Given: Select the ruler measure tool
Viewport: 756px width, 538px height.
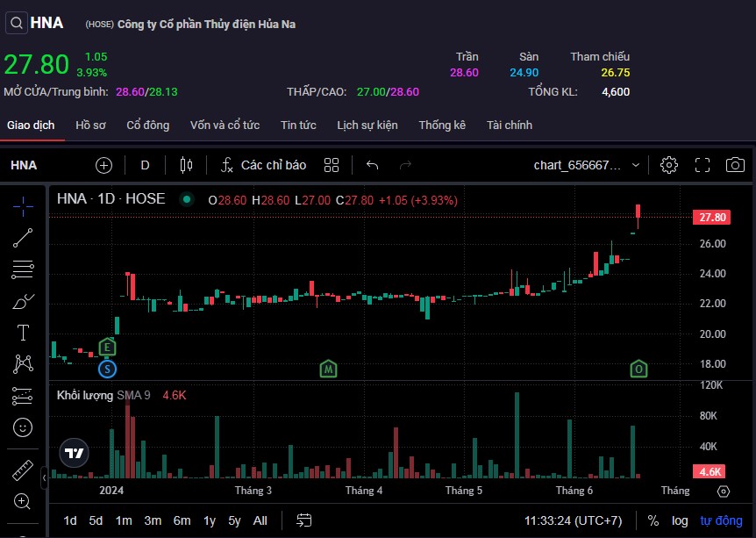Looking at the screenshot, I should pyautogui.click(x=24, y=470).
